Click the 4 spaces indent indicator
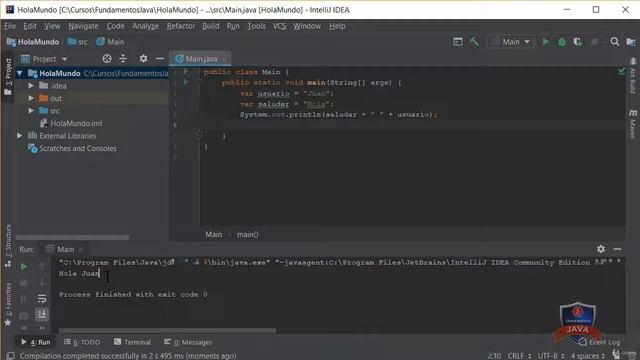The width and height of the screenshot is (640, 360). point(588,356)
